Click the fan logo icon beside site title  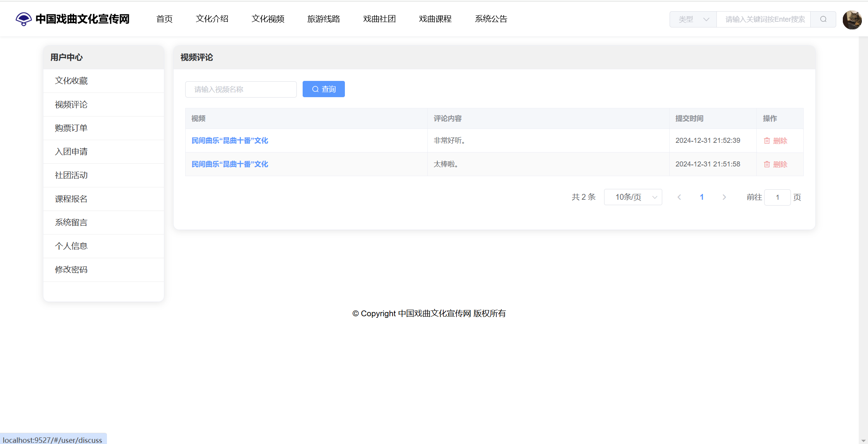coord(24,19)
